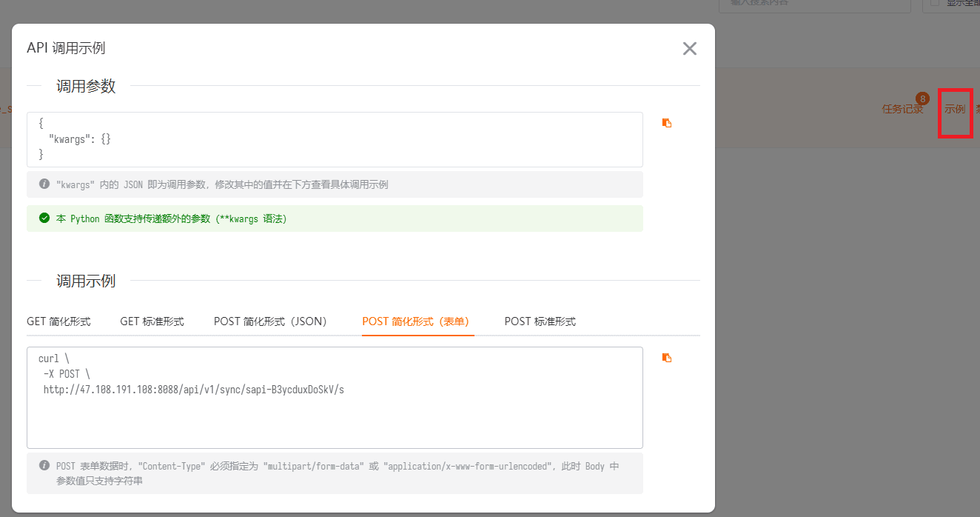The image size is (980, 517).
Task: Switch to GET 标准形式 tab
Action: click(152, 321)
